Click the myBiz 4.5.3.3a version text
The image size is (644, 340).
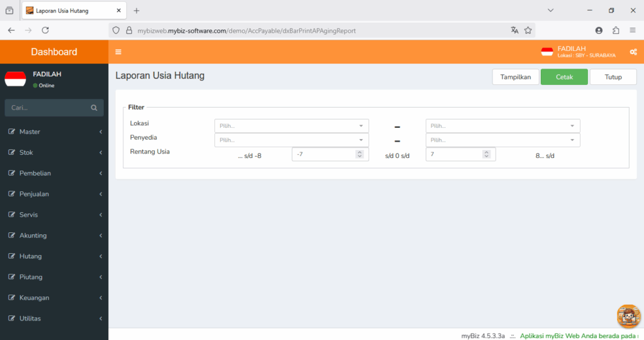(x=483, y=336)
